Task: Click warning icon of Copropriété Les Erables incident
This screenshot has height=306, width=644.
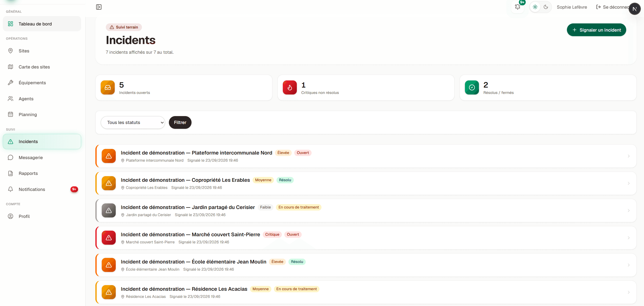Action: pos(109,183)
